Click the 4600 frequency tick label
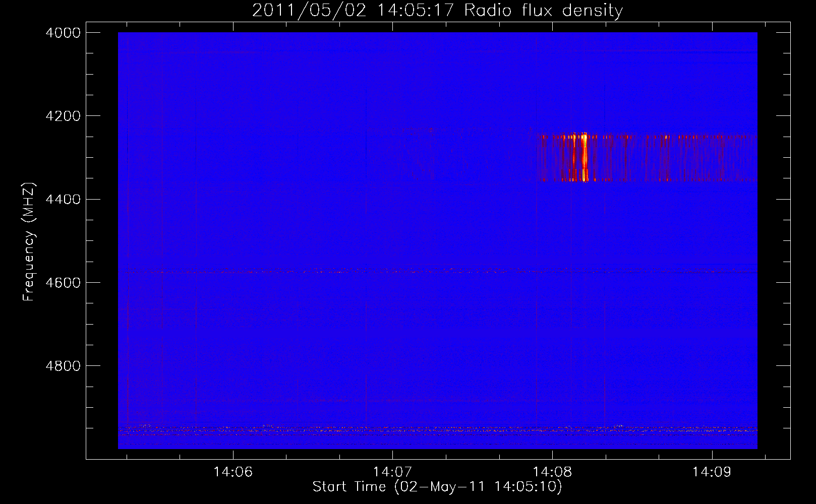Image resolution: width=816 pixels, height=504 pixels. point(63,283)
